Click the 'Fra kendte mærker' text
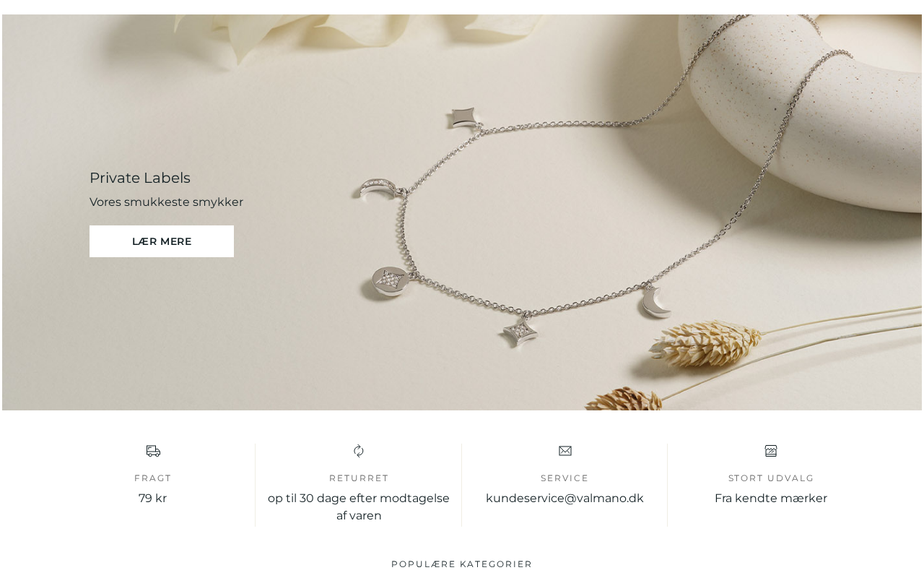This screenshot has height=578, width=924. (x=771, y=499)
